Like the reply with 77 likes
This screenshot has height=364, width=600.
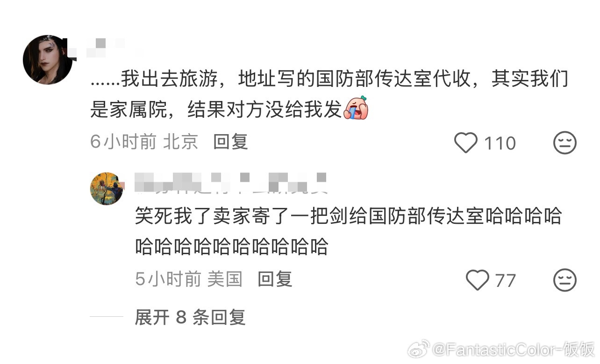tap(478, 280)
